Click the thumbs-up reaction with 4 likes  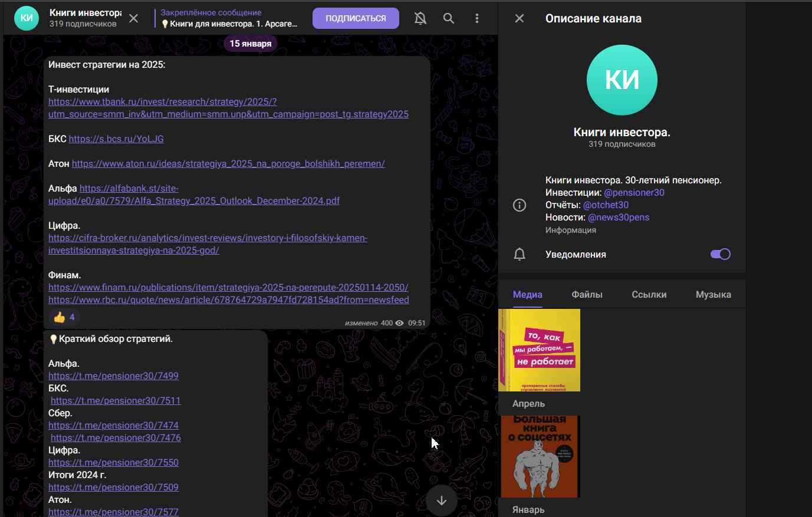64,317
